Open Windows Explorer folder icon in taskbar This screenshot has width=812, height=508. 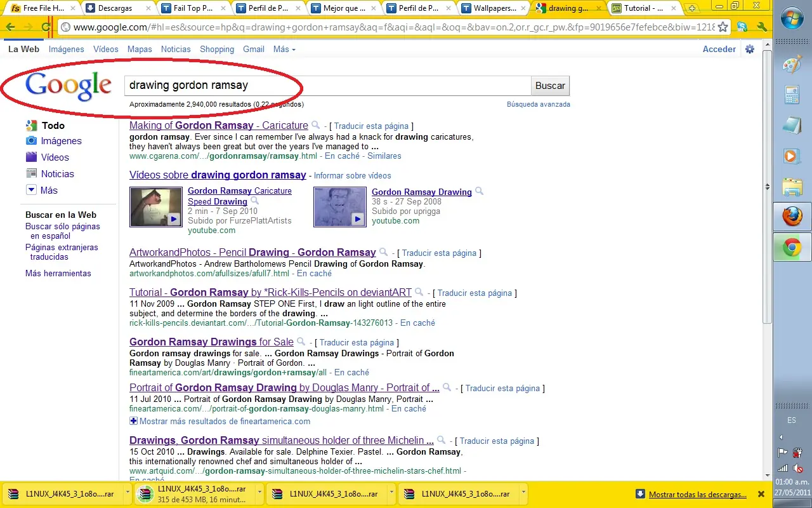pos(792,186)
